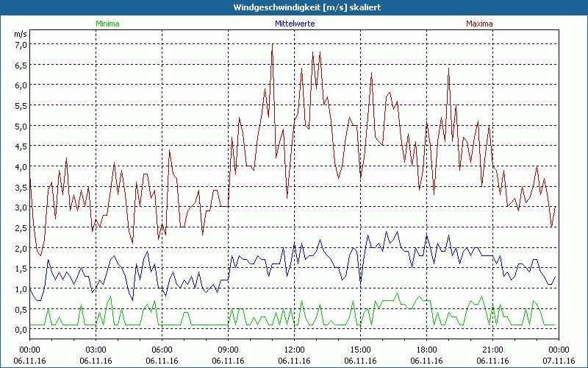Click the 03:00 time axis label
The image size is (588, 368).
[x=96, y=350]
